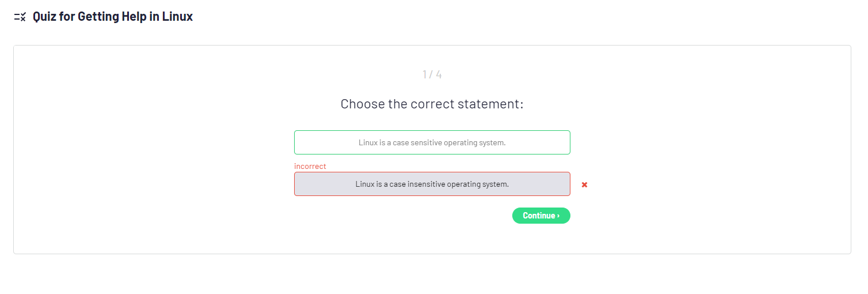The width and height of the screenshot is (868, 294).
Task: Click the "Choose the correct statement:" prompt
Action: click(x=432, y=104)
